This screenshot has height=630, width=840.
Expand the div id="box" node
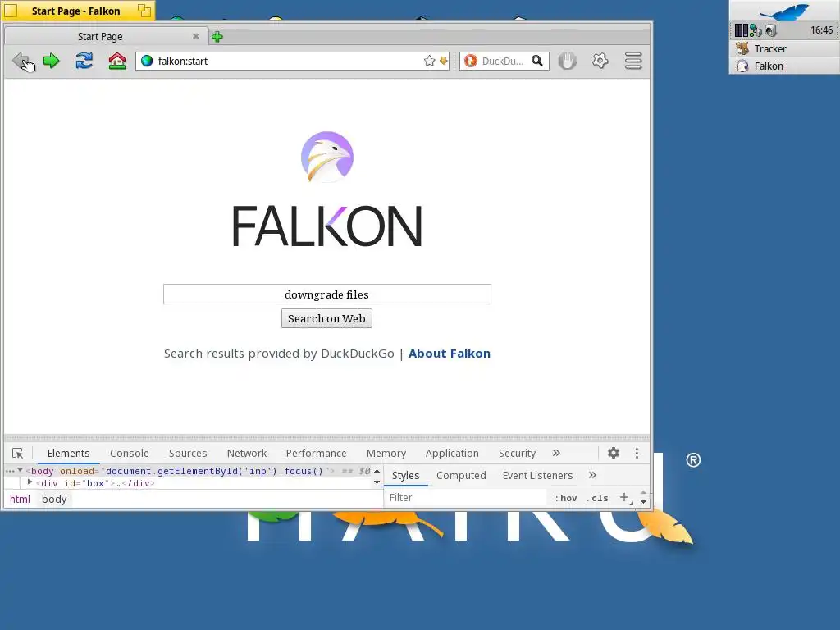click(x=30, y=482)
